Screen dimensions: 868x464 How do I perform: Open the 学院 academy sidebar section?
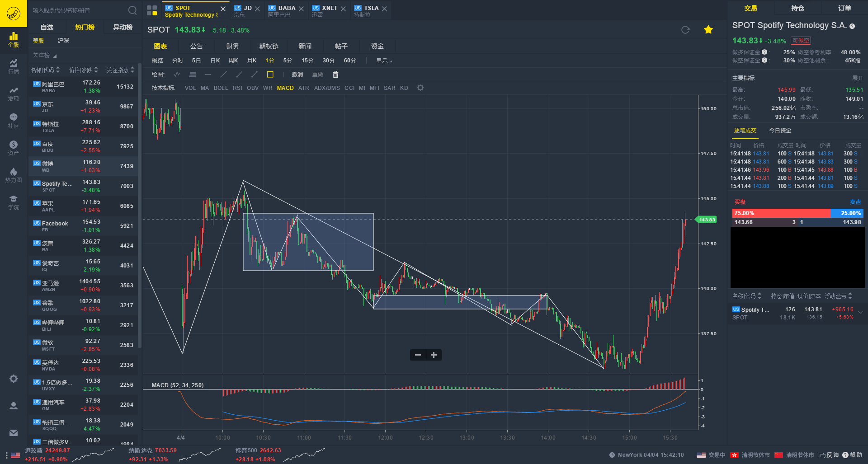(14, 202)
